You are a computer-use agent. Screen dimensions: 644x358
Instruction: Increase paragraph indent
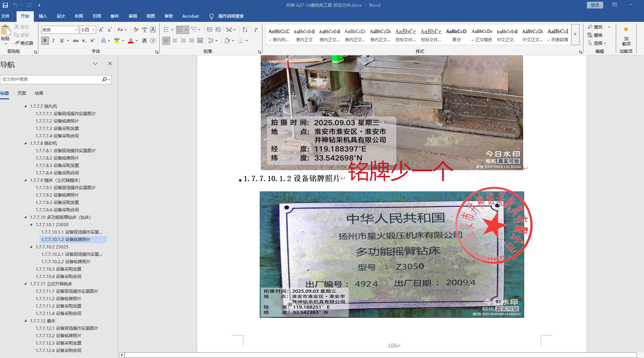(218, 30)
